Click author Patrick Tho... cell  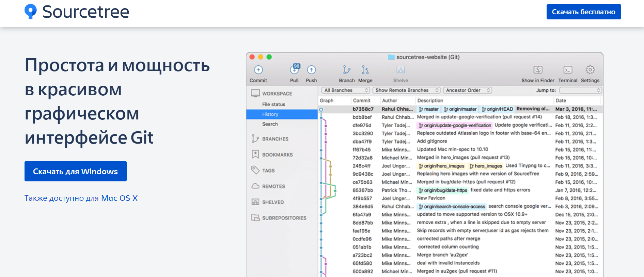tap(396, 190)
